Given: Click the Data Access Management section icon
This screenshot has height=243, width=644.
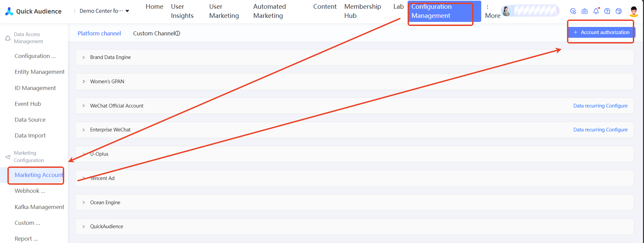Looking at the screenshot, I should click(8, 38).
